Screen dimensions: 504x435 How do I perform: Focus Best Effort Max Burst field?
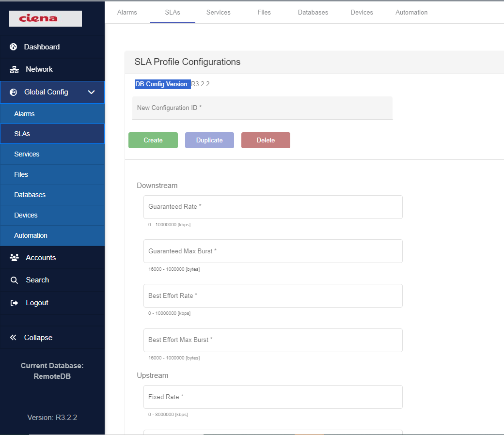click(273, 340)
